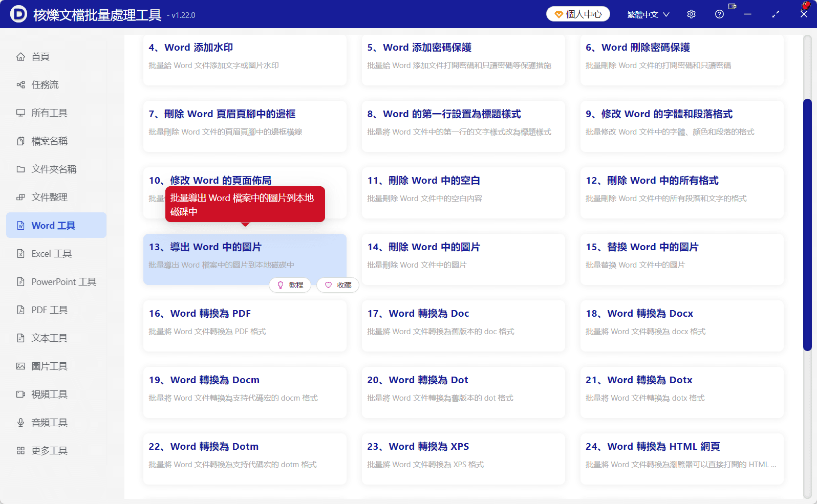Click the Word document icon in sidebar
Screen dimensions: 817x504
coord(20,226)
